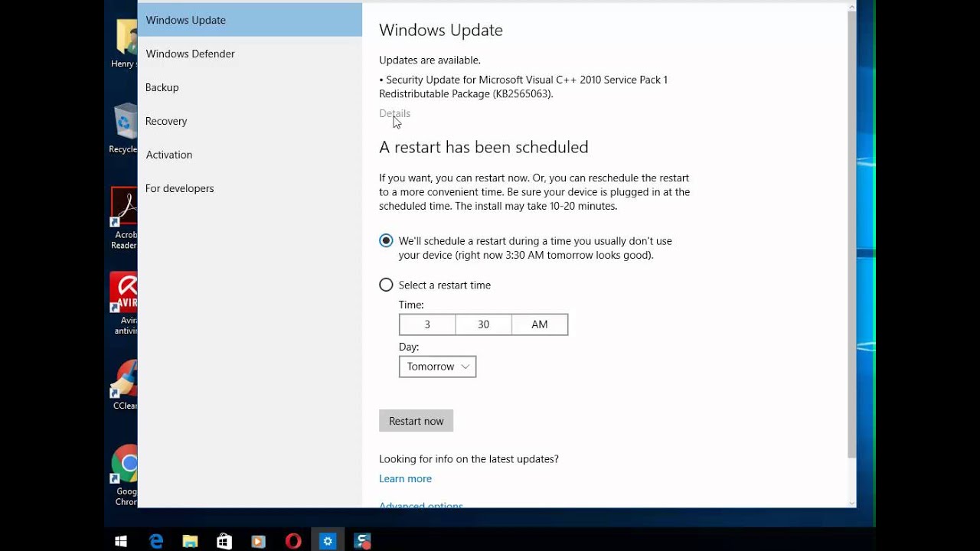Click the Security Update KB2565063 entry

(524, 86)
